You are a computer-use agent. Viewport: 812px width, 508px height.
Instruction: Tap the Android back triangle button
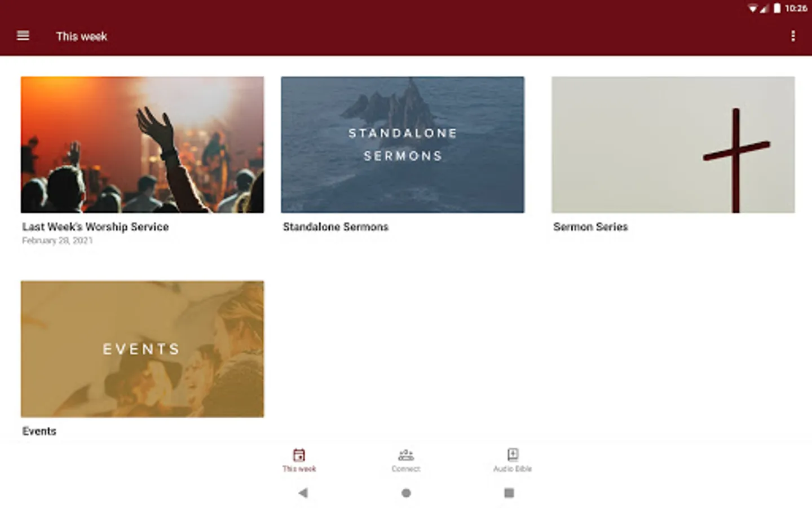(303, 493)
